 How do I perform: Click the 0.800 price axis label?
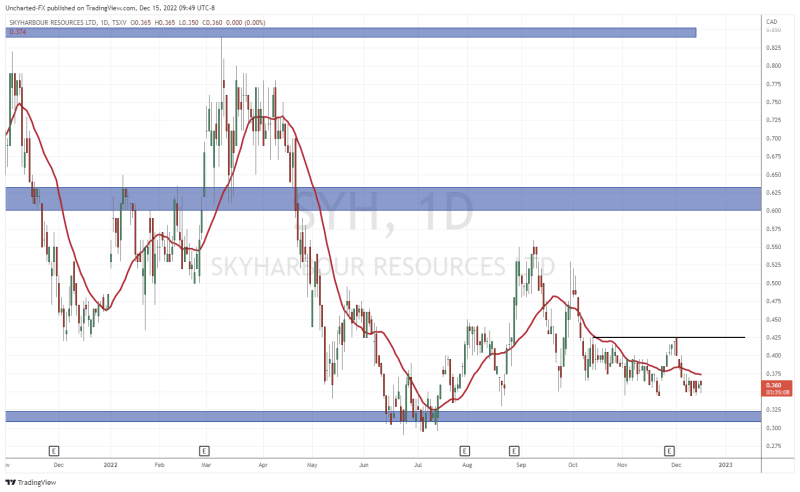point(773,66)
